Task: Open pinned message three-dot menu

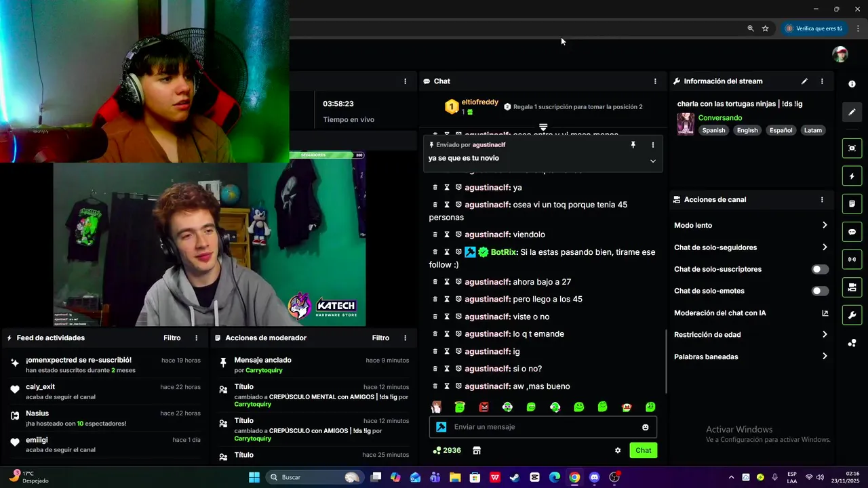Action: point(653,145)
